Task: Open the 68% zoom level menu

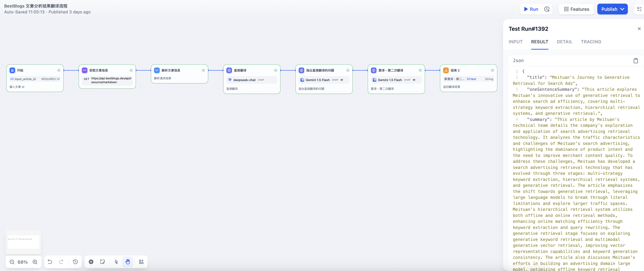Action: tap(23, 262)
